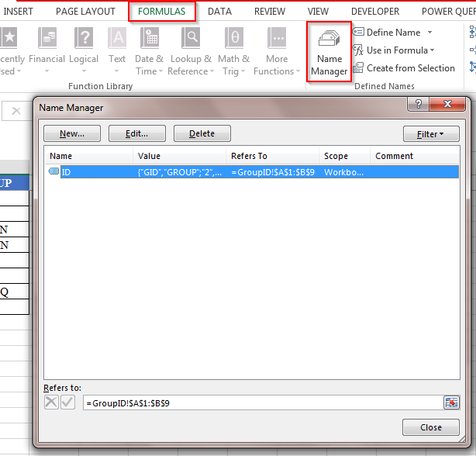The height and width of the screenshot is (456, 476).
Task: Click the Edit... button
Action: point(136,133)
